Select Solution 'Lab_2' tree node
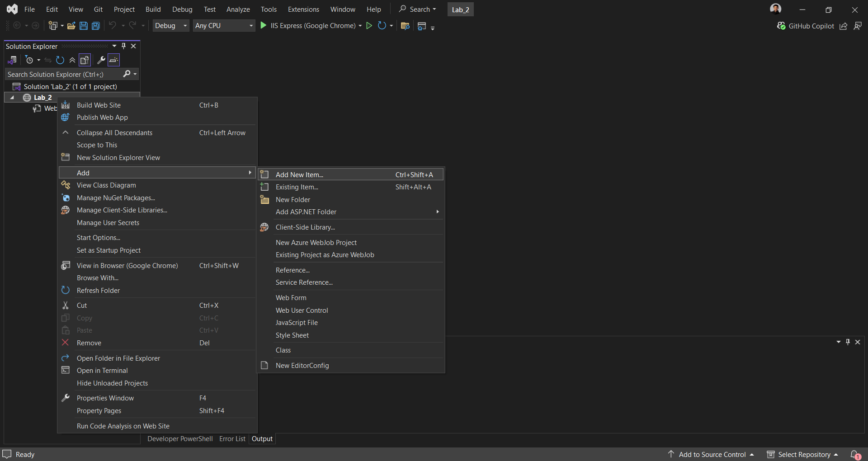868x461 pixels. (x=70, y=87)
